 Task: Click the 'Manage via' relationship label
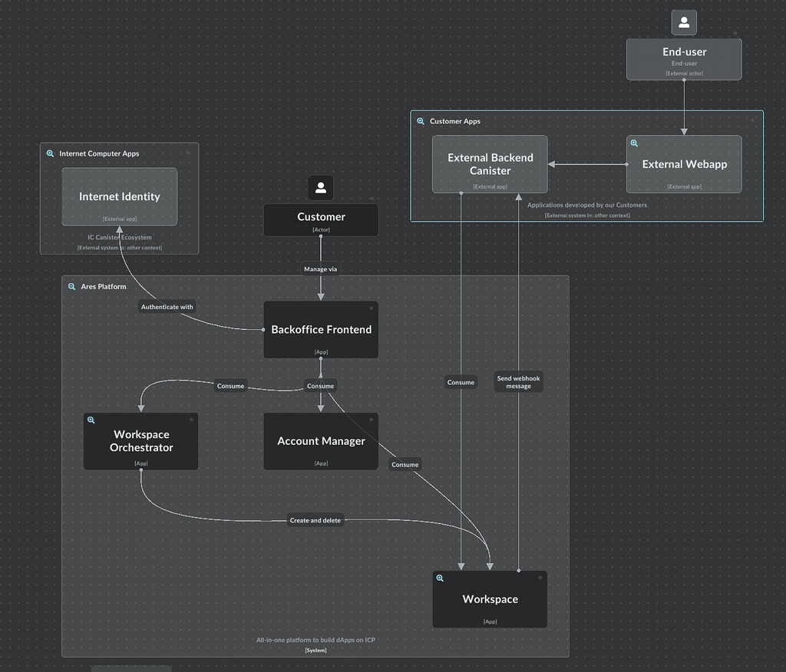point(320,269)
